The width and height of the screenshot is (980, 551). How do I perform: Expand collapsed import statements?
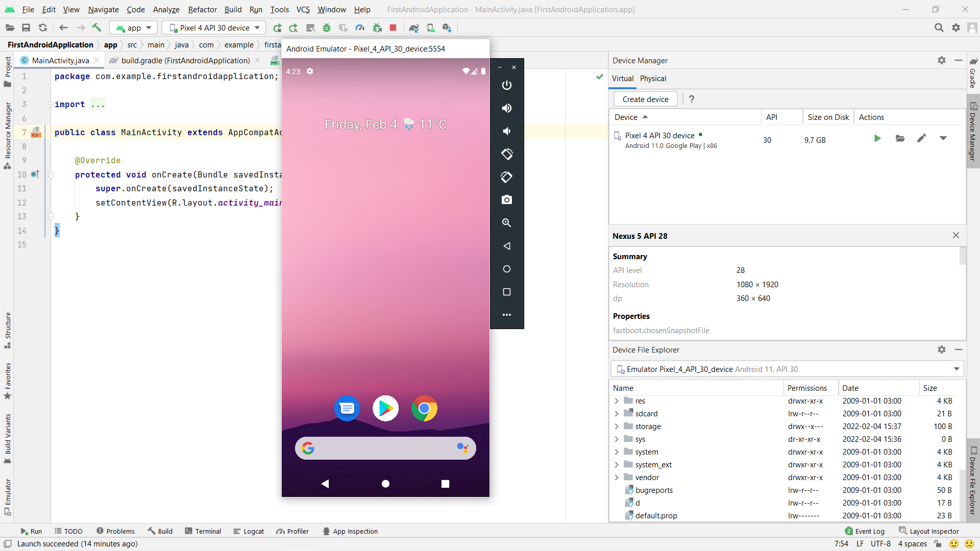point(51,104)
